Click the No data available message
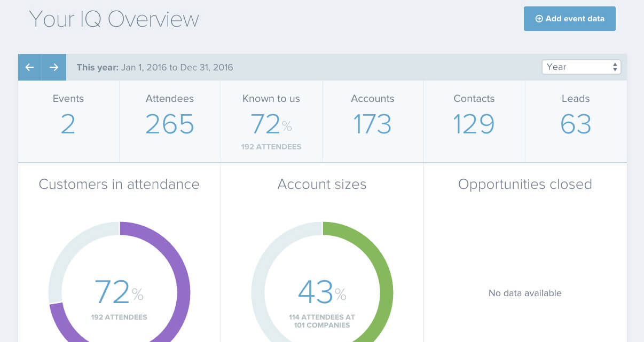 tap(525, 293)
